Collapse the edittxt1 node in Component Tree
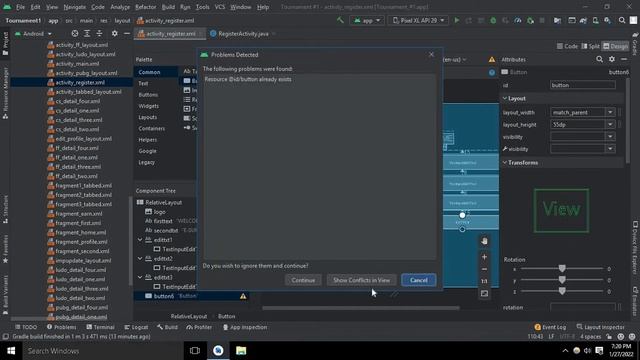This screenshot has width=640, height=360. pyautogui.click(x=140, y=240)
